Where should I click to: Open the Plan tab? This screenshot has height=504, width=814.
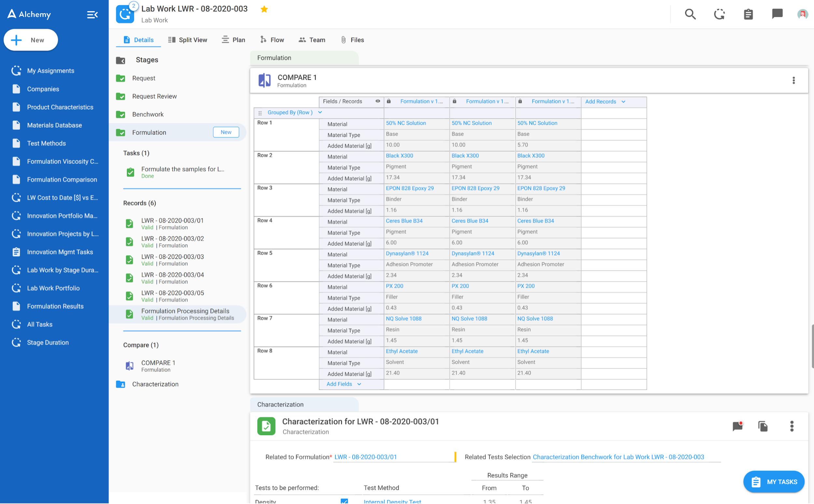click(x=233, y=40)
